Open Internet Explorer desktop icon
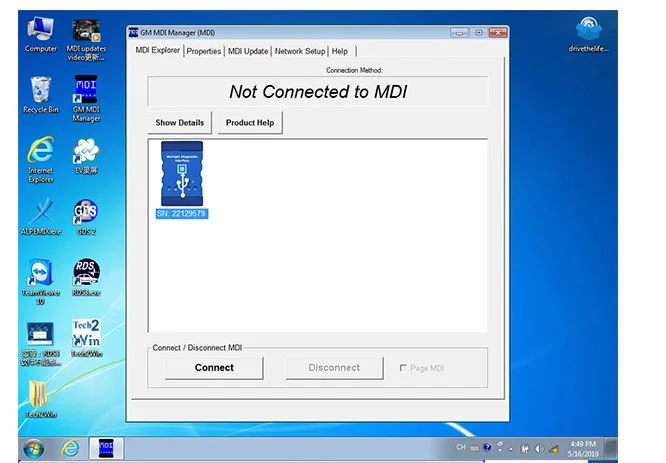 pos(41,160)
